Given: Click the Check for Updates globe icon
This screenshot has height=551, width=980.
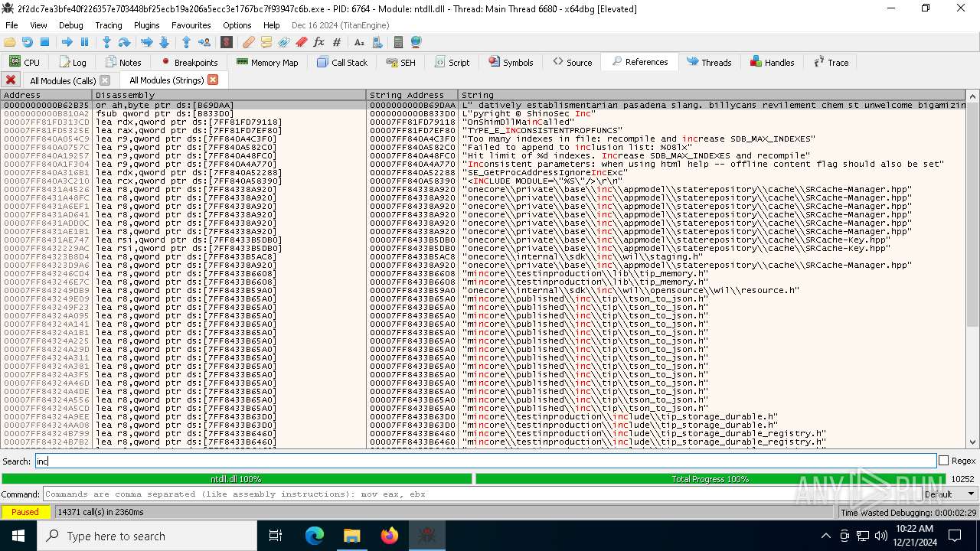Looking at the screenshot, I should 416,42.
